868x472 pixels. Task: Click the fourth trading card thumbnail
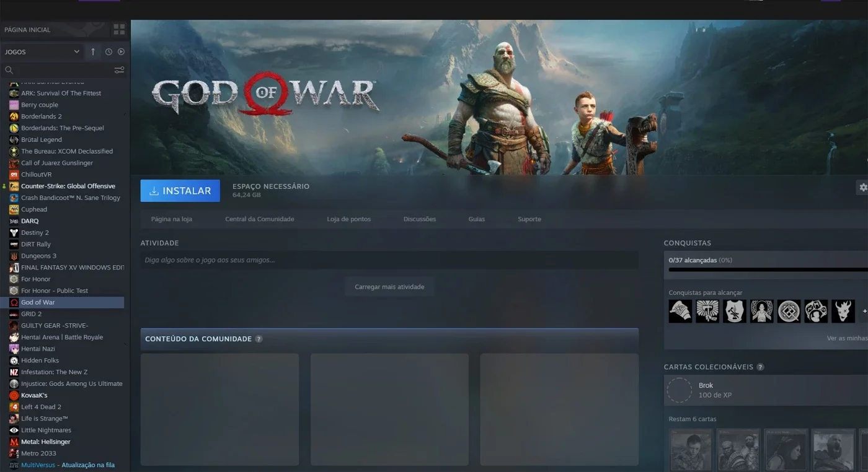(833, 450)
